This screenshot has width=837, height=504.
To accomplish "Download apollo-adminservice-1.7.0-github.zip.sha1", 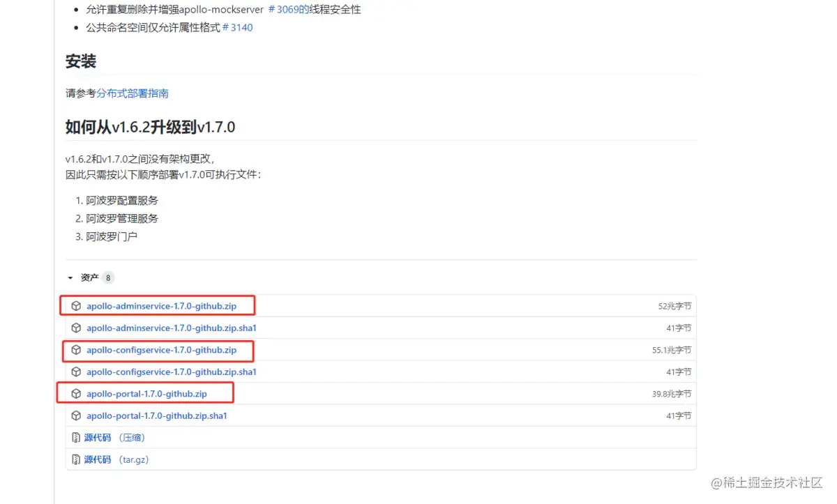I will (x=172, y=328).
